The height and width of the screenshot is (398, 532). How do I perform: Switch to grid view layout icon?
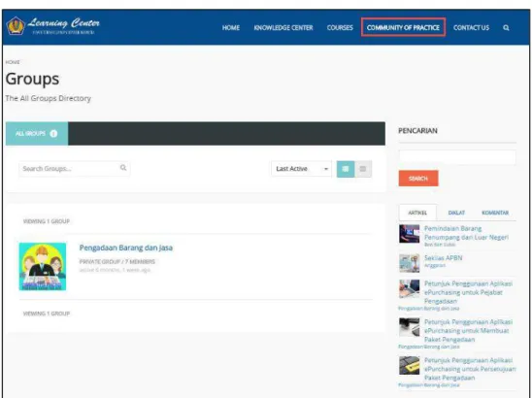346,169
